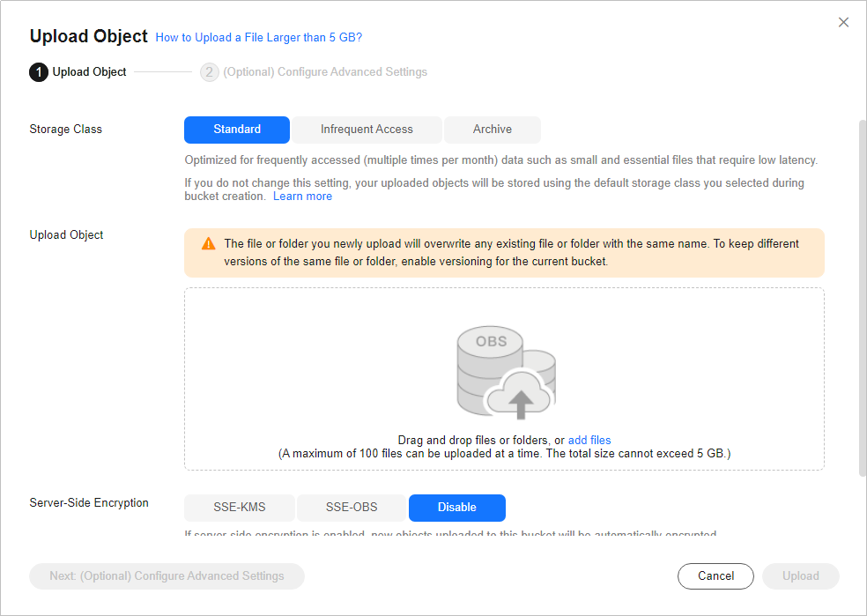
Task: Click the Upload button
Action: [801, 576]
